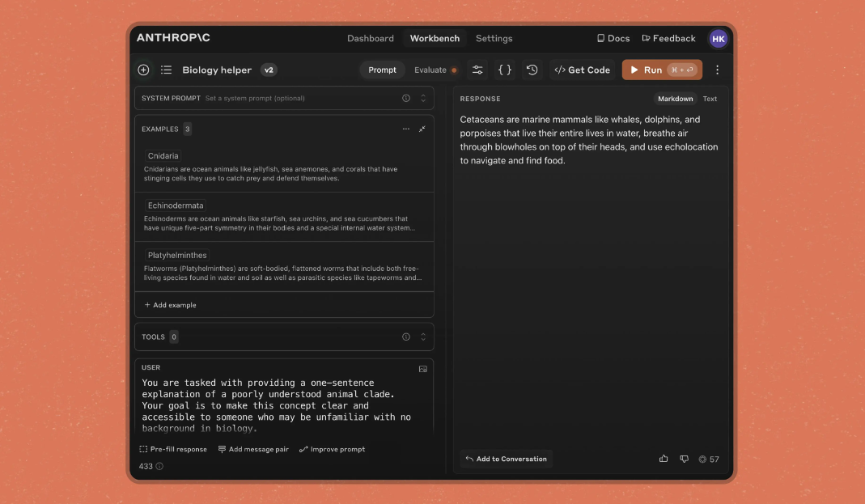Viewport: 865px width, 504px height.
Task: Expand the System Prompt section
Action: pos(423,98)
